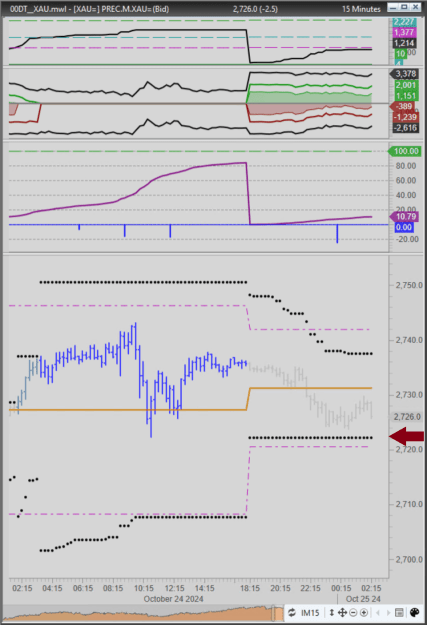Maximize the chart window

coord(404,7)
